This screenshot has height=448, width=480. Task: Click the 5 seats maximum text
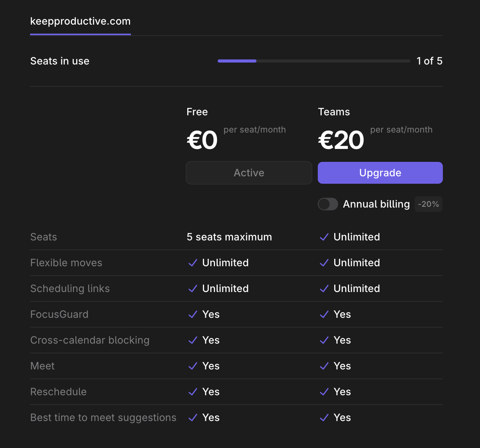click(x=229, y=237)
